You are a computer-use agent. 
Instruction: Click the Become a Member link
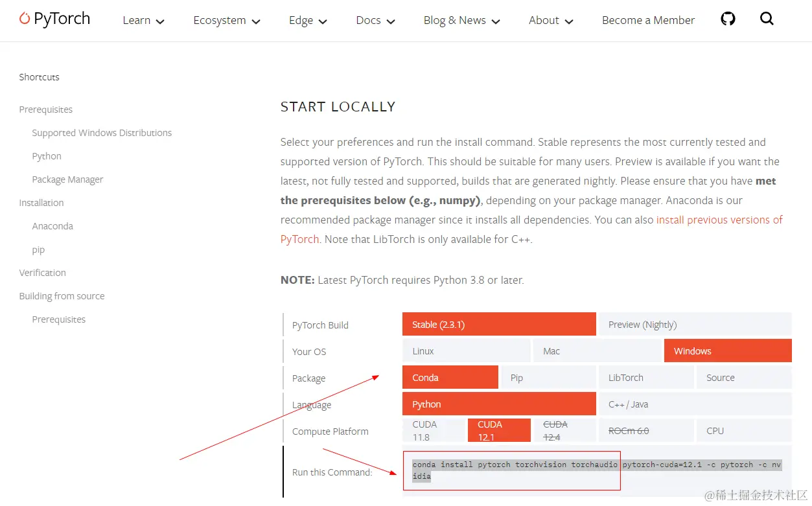tap(648, 21)
